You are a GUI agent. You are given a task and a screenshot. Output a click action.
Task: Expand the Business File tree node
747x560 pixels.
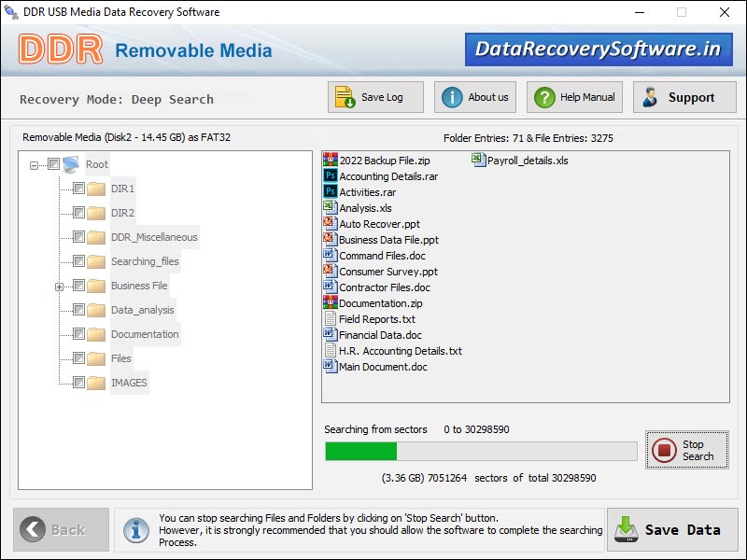click(x=59, y=286)
